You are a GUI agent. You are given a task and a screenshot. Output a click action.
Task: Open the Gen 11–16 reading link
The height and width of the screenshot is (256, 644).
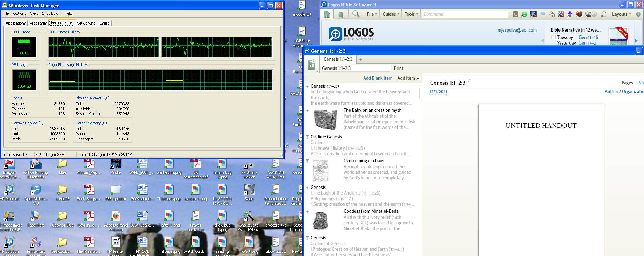point(588,37)
